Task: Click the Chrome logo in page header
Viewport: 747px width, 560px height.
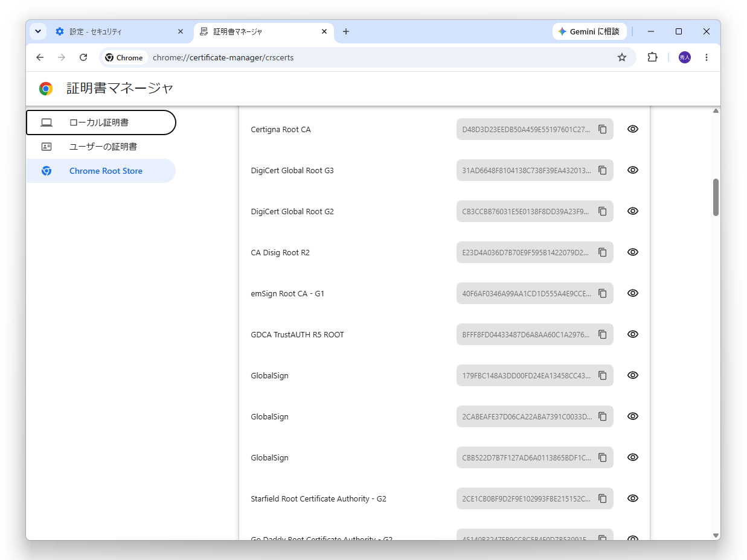Action: pyautogui.click(x=46, y=89)
